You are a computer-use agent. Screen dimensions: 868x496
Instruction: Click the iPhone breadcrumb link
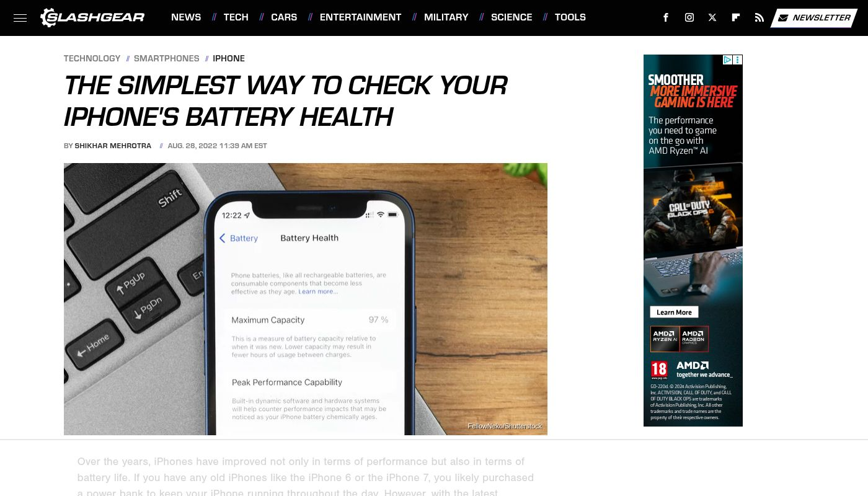coord(229,58)
